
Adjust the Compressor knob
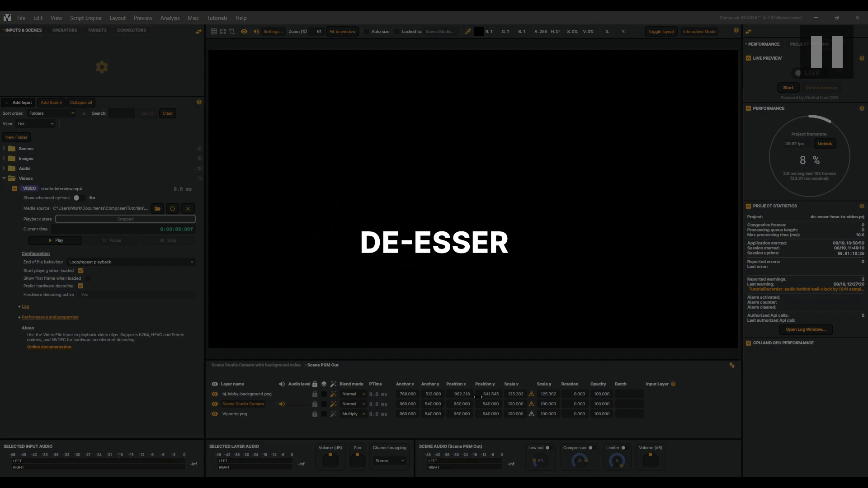[580, 461]
